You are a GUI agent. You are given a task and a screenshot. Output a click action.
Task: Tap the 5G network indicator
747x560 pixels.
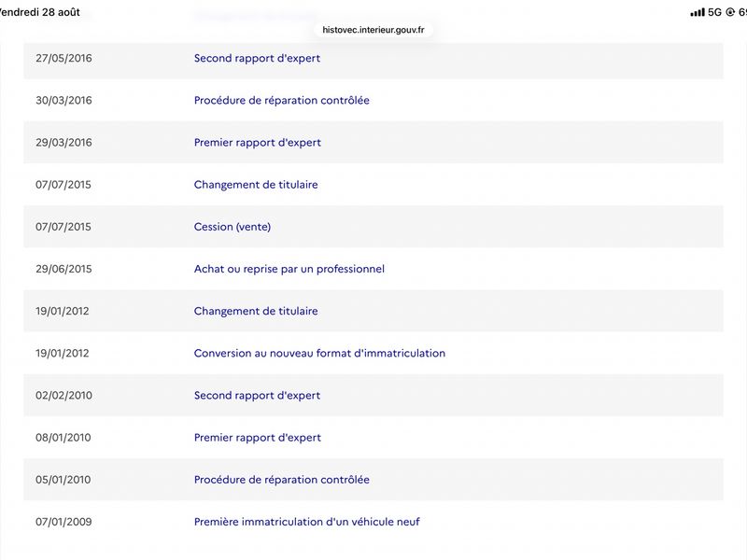(x=714, y=12)
